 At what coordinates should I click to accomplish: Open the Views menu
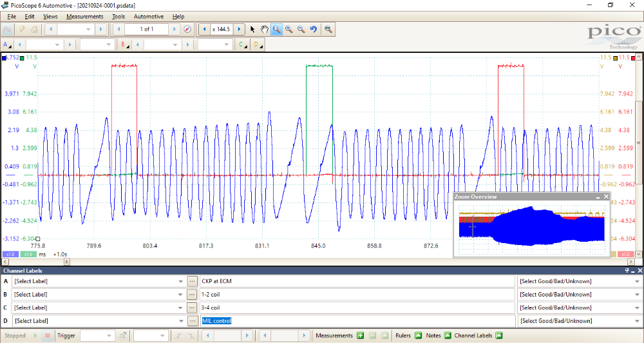coord(50,17)
